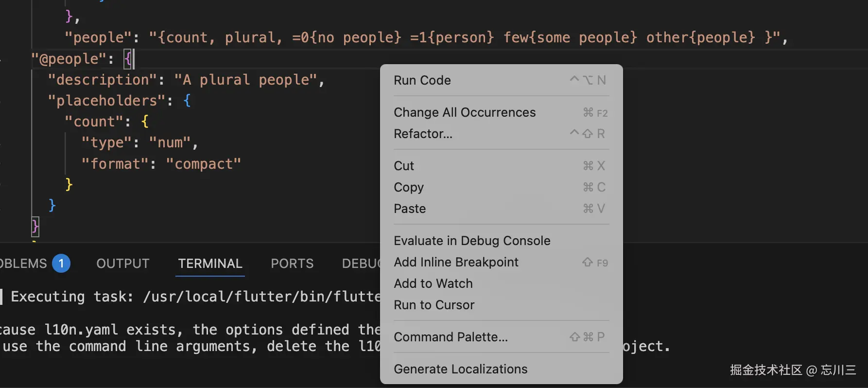The height and width of the screenshot is (388, 868).
Task: Select Change All Occurrences menu entry
Action: tap(465, 112)
